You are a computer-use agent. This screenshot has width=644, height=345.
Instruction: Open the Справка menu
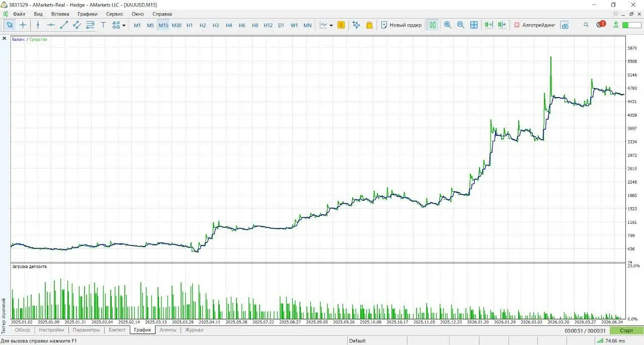pos(162,14)
